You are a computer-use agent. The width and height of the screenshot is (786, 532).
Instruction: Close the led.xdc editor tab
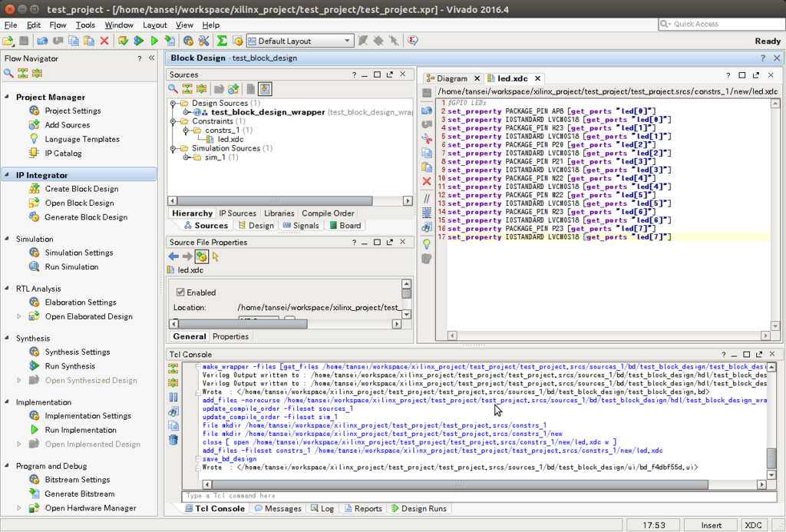(537, 78)
